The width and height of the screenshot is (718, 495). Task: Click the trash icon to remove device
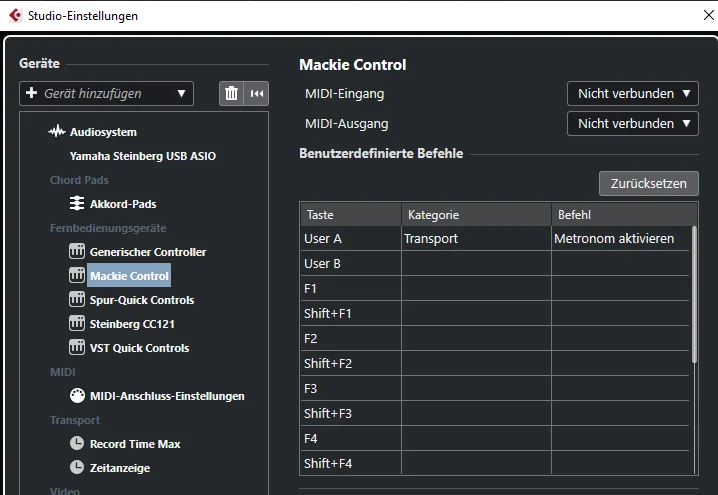(231, 93)
